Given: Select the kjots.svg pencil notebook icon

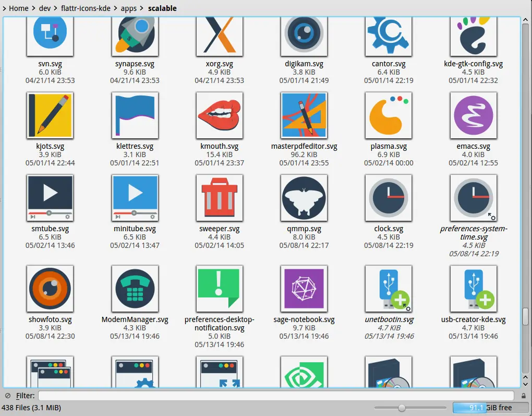Looking at the screenshot, I should pyautogui.click(x=50, y=115).
